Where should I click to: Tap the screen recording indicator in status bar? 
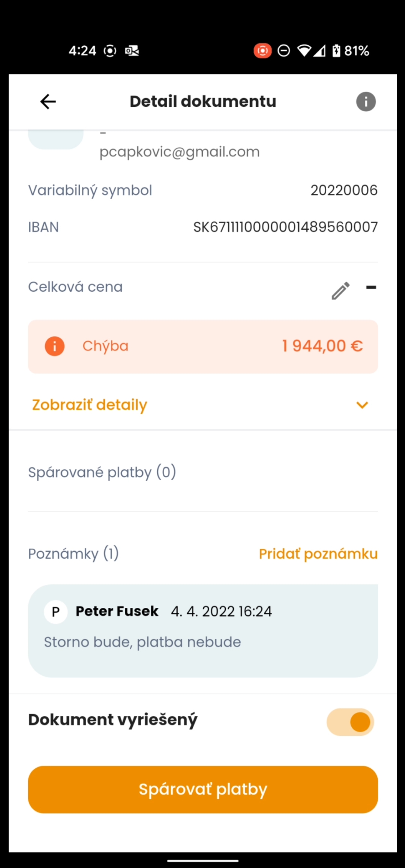(262, 51)
